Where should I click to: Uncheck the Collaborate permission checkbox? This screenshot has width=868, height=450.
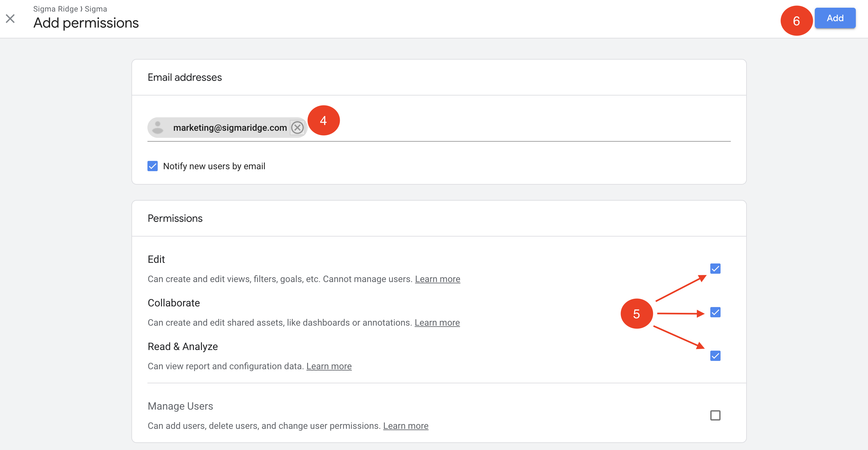coord(715,312)
